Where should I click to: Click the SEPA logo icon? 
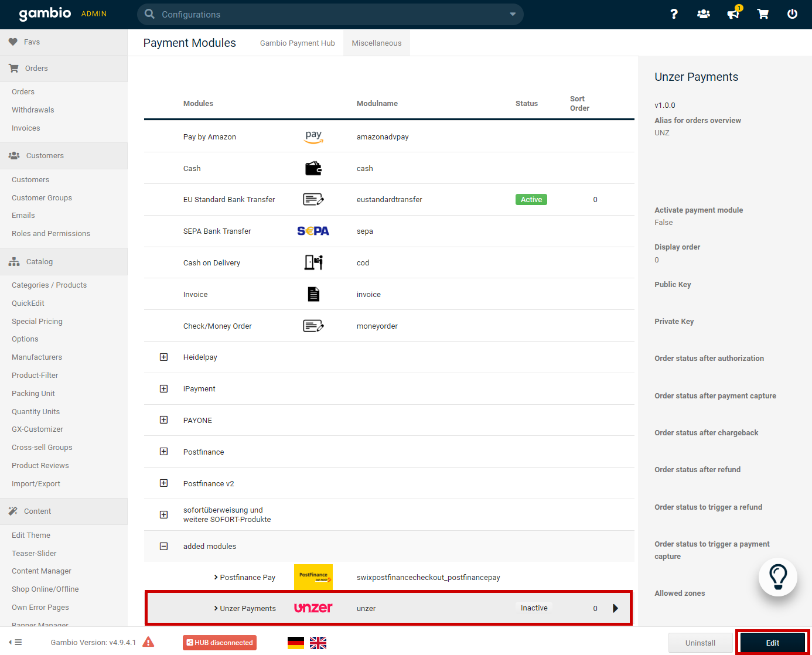pos(313,231)
